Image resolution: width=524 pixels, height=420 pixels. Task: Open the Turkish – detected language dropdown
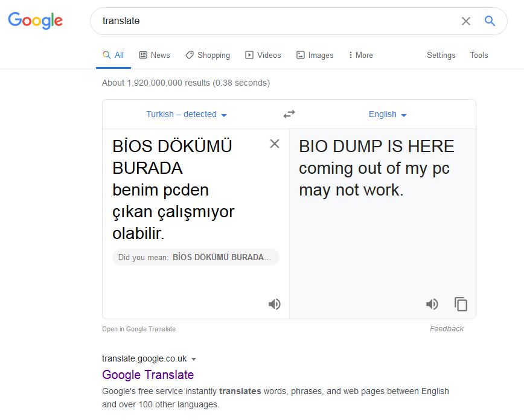pos(187,114)
